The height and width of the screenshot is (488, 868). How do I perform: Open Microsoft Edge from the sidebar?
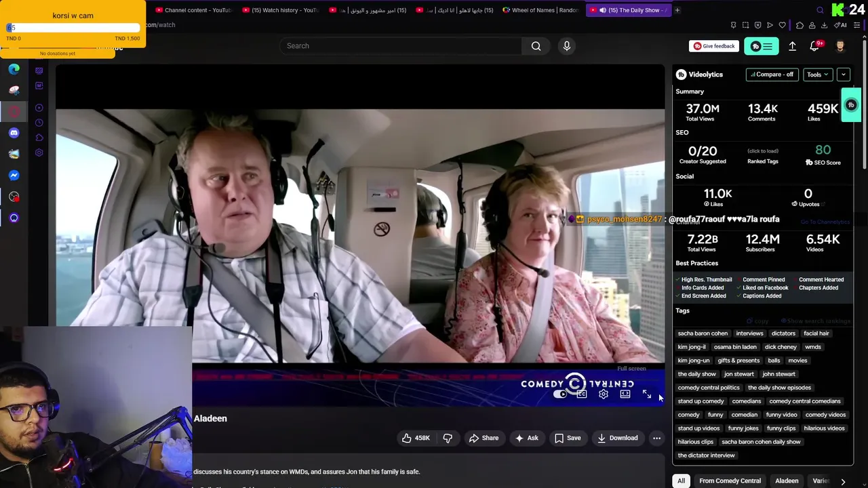click(x=14, y=69)
